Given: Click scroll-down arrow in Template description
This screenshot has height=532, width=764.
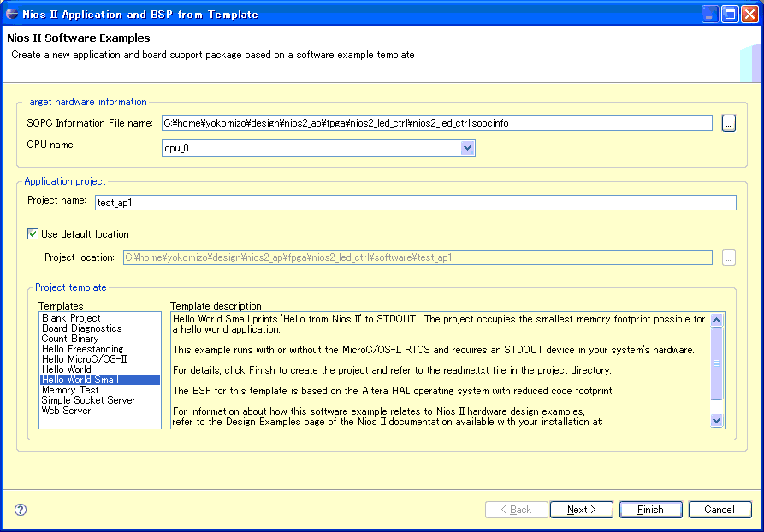Looking at the screenshot, I should [x=716, y=420].
